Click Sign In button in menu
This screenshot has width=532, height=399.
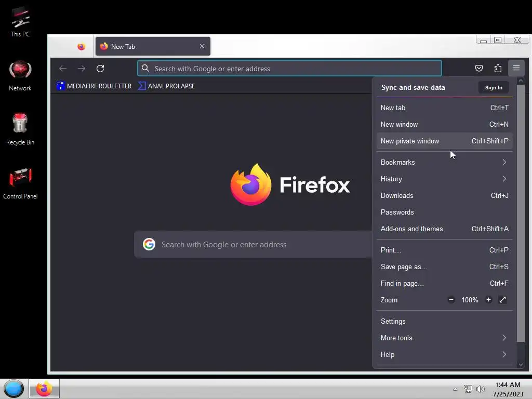(x=494, y=87)
